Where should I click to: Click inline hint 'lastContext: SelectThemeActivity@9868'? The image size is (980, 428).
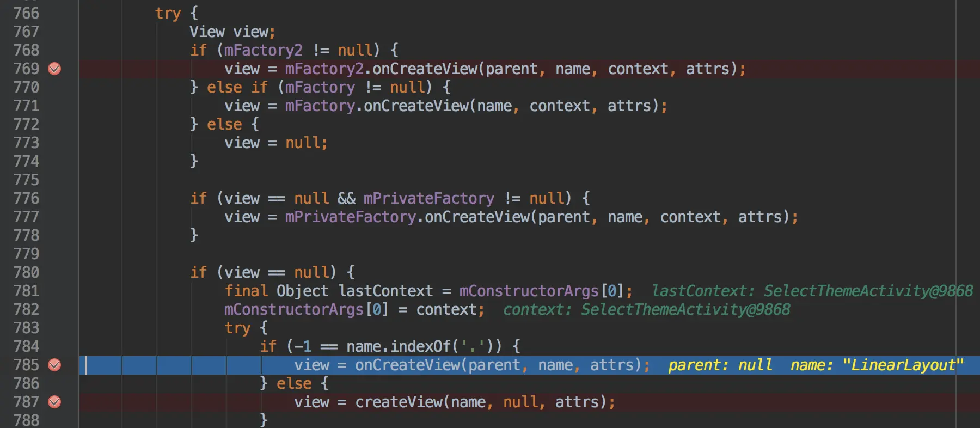click(x=812, y=291)
